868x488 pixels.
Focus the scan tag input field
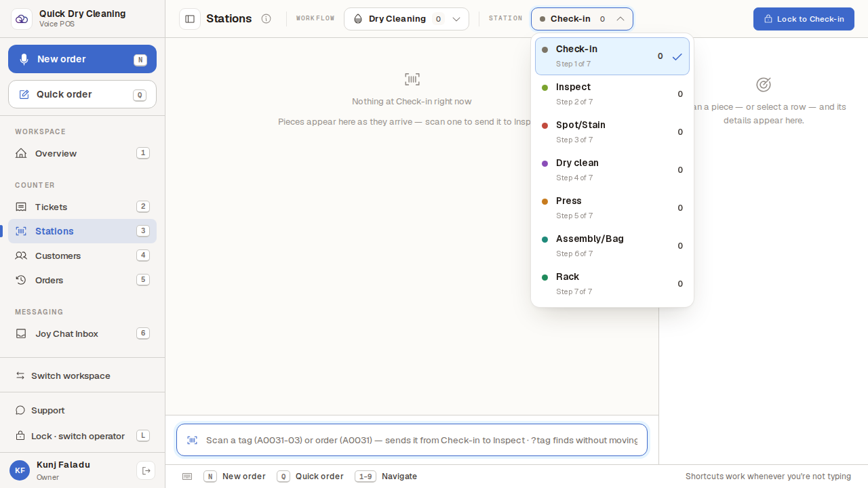click(412, 440)
